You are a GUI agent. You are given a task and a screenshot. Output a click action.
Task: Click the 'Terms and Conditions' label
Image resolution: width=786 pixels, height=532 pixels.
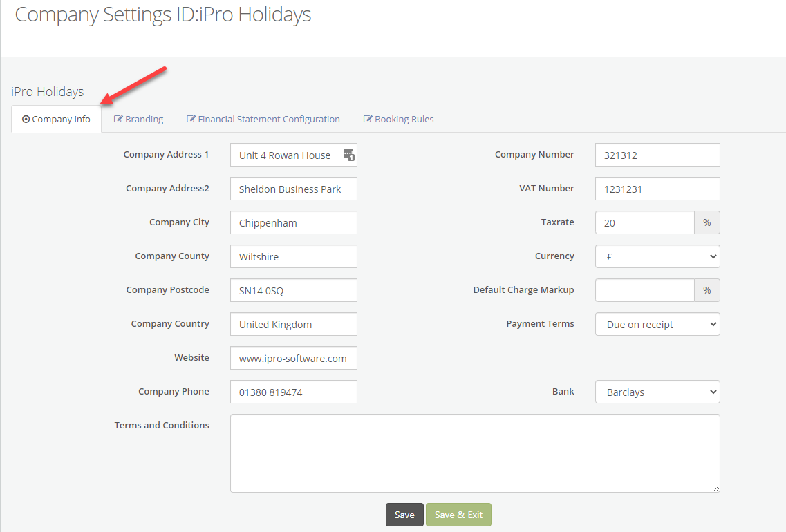pos(162,426)
